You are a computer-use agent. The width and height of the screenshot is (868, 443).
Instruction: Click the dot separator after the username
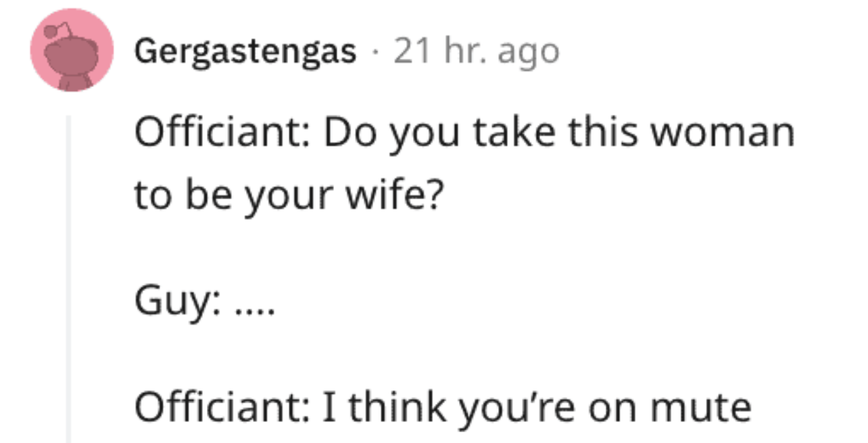[x=376, y=51]
